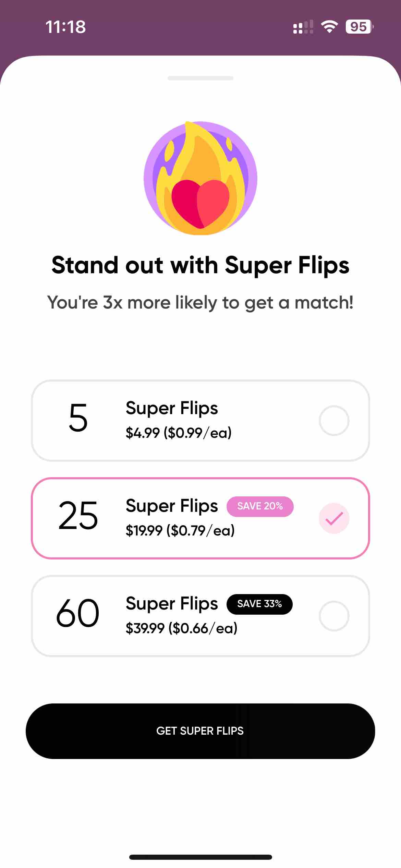Tap the pink checkmark icon
The height and width of the screenshot is (868, 401).
click(334, 518)
